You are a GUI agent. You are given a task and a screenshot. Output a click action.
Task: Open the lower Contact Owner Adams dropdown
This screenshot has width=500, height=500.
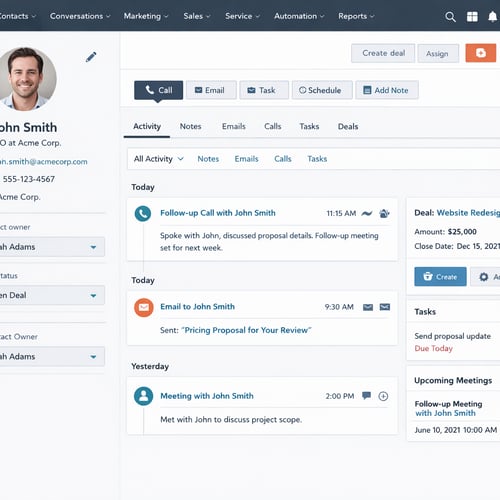click(52, 357)
